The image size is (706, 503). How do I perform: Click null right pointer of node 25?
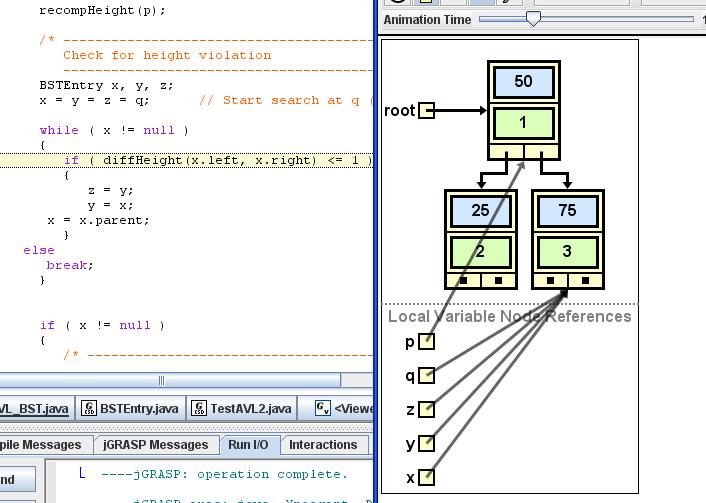[498, 281]
